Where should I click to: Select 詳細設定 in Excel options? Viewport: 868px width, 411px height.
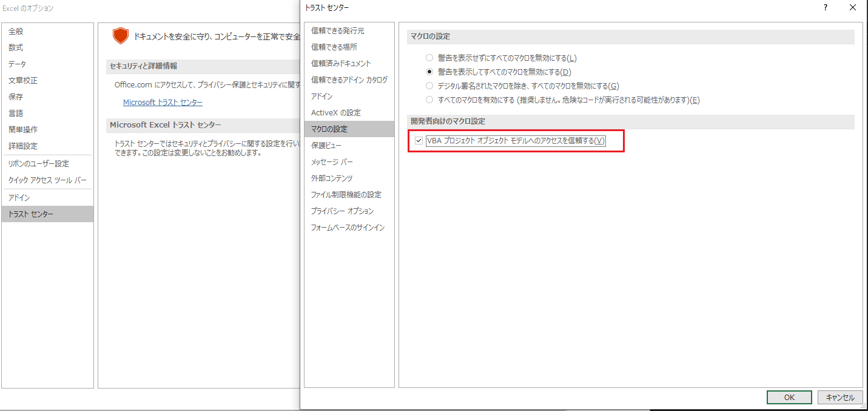tap(47, 146)
